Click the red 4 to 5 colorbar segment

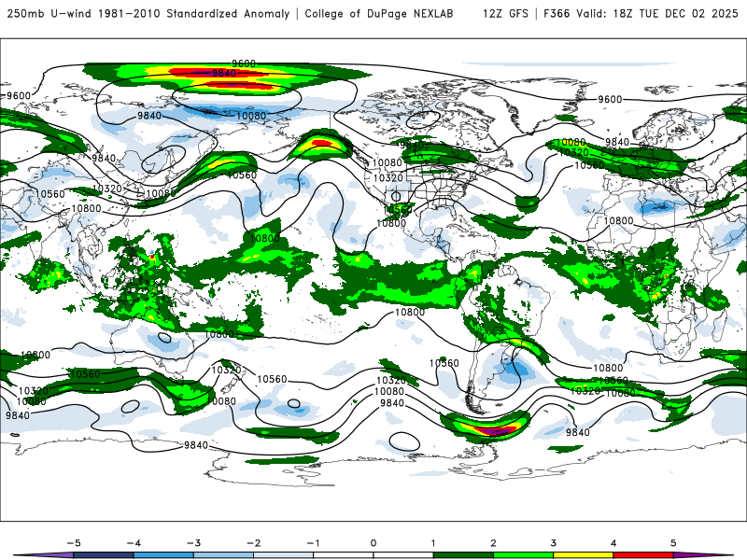643,555
